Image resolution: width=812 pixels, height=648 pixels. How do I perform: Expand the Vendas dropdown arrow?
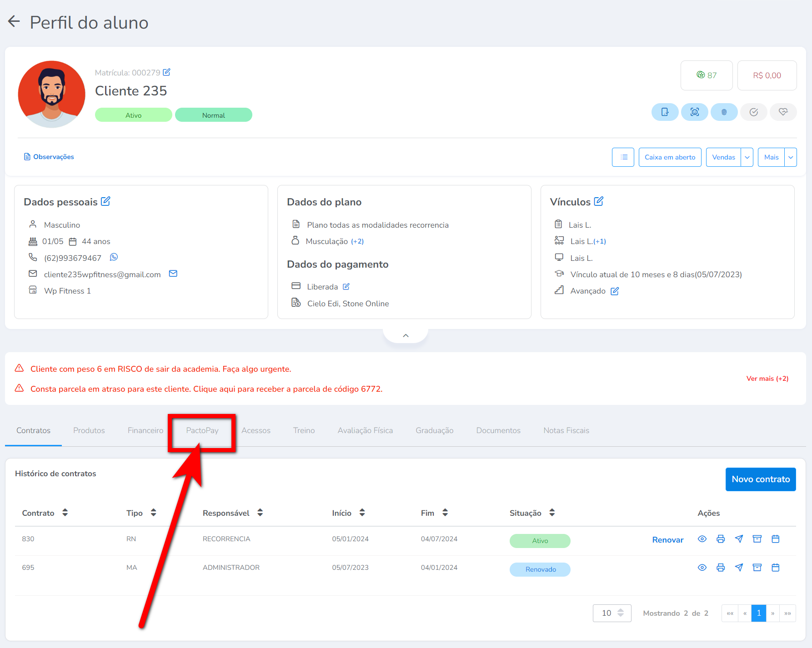(x=747, y=157)
